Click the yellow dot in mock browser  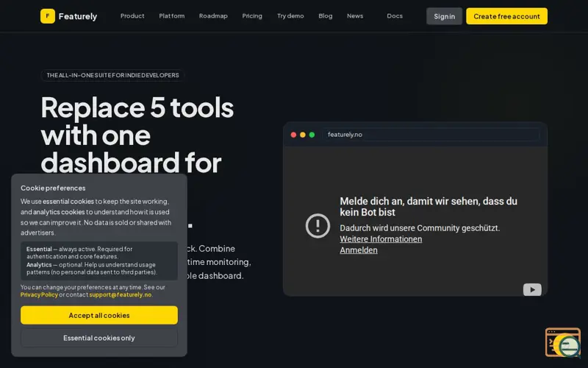[303, 135]
